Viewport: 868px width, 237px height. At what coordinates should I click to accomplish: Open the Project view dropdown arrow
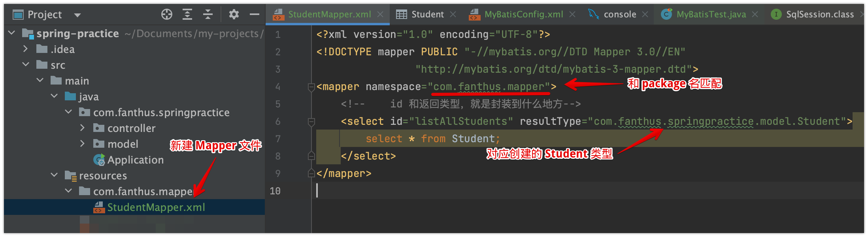coord(77,15)
